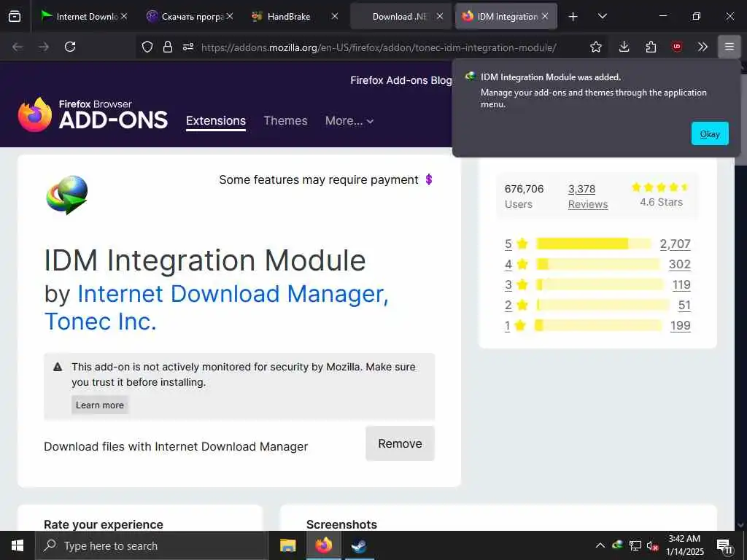Viewport: 747px width, 560px height.
Task: Close the IDM Integration tab
Action: coord(545,17)
